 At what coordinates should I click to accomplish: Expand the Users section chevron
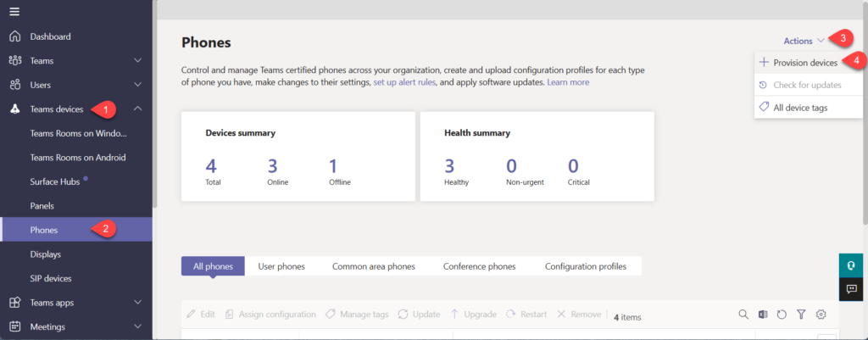click(x=138, y=85)
